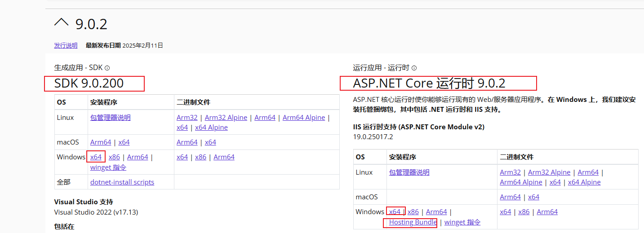Download SDK Windows x86 installer

pos(114,157)
